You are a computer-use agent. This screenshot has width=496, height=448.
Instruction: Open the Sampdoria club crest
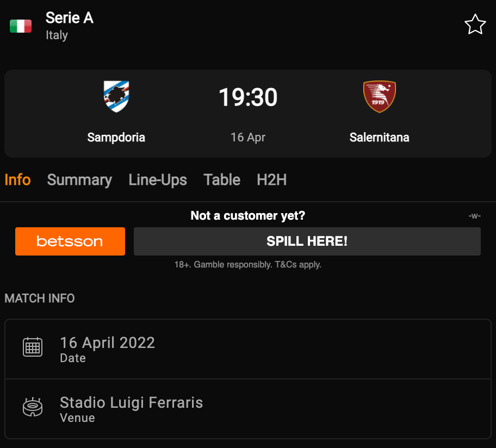(116, 96)
